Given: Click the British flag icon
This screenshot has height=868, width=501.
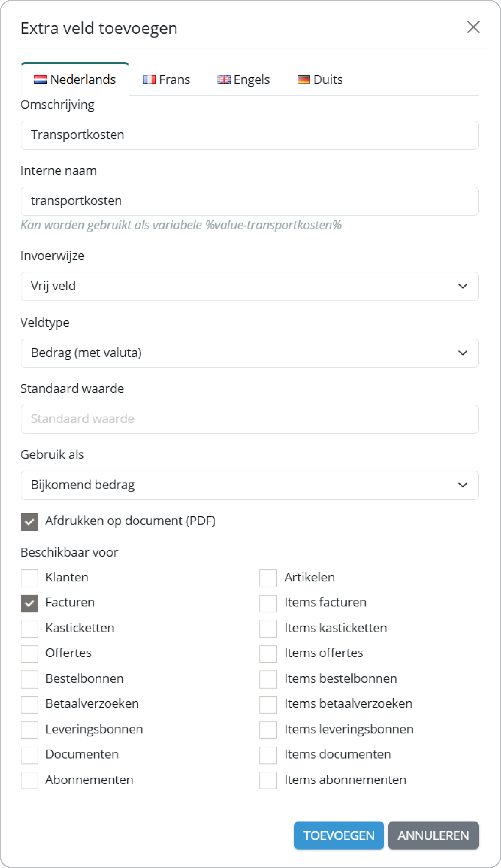Looking at the screenshot, I should 224,80.
